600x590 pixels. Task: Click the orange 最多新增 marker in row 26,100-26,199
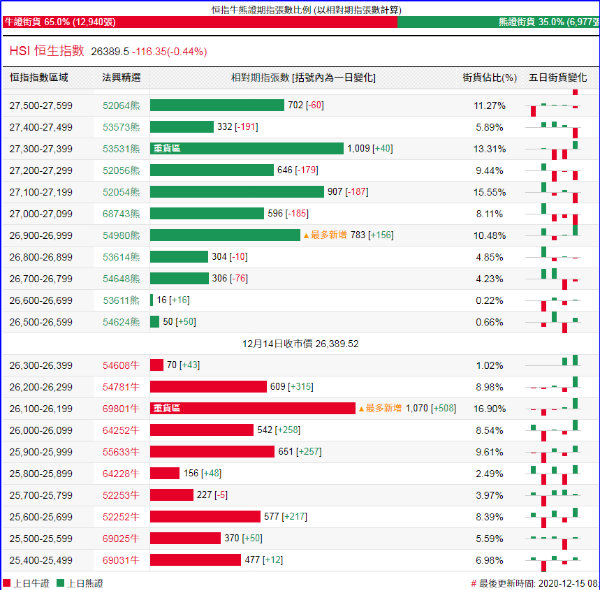(x=380, y=408)
